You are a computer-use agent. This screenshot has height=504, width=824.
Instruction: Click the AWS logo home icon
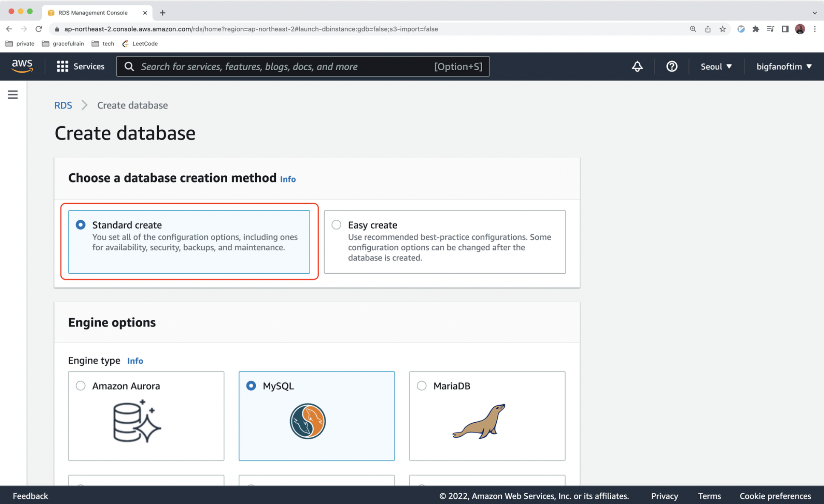[22, 66]
